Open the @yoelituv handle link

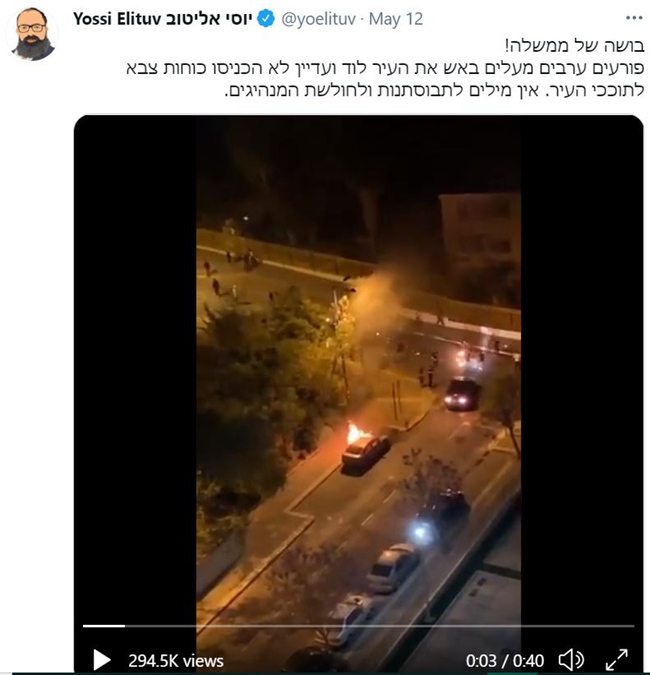[319, 19]
